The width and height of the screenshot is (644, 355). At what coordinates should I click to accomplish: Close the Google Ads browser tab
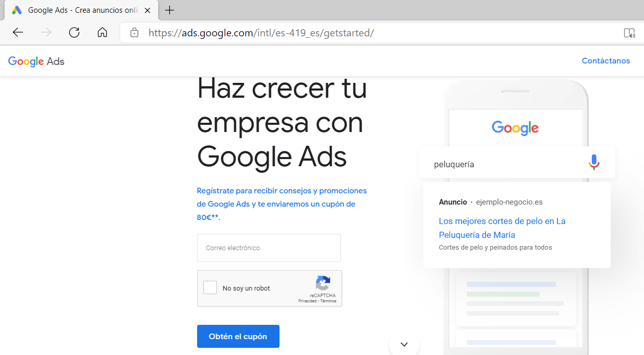tap(147, 10)
